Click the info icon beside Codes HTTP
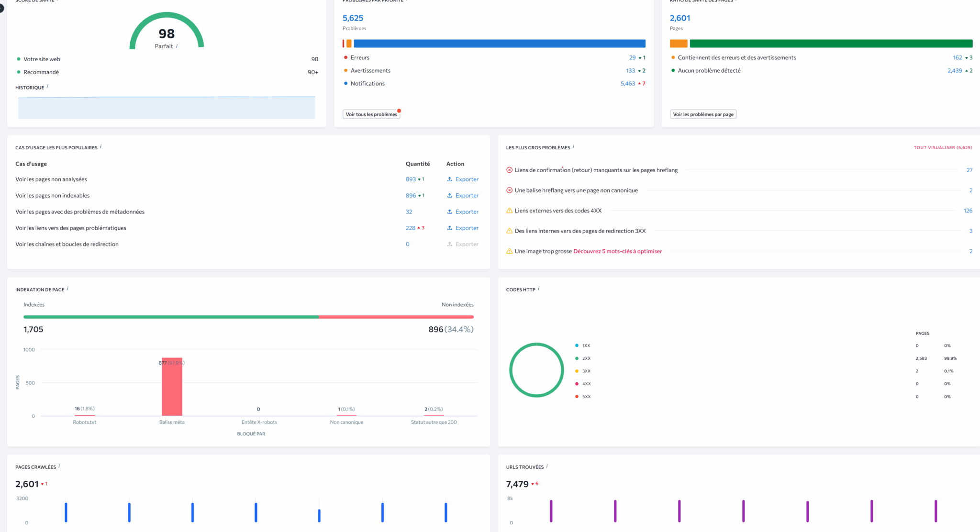 pos(539,288)
